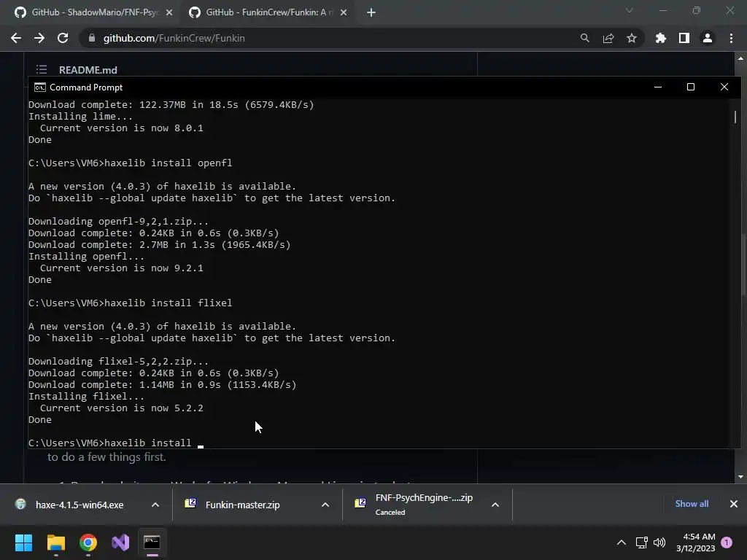Open the volume control speaker icon
Viewport: 747px width, 560px height.
pyautogui.click(x=659, y=542)
